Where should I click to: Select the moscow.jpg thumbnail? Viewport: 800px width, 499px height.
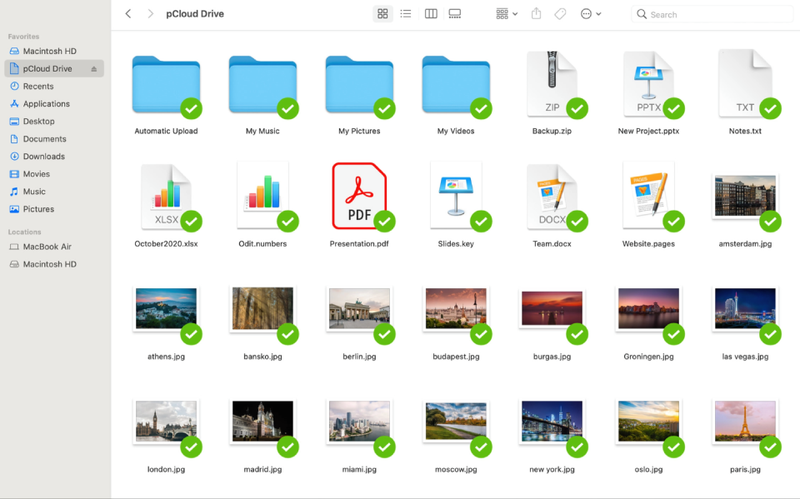[x=456, y=421]
